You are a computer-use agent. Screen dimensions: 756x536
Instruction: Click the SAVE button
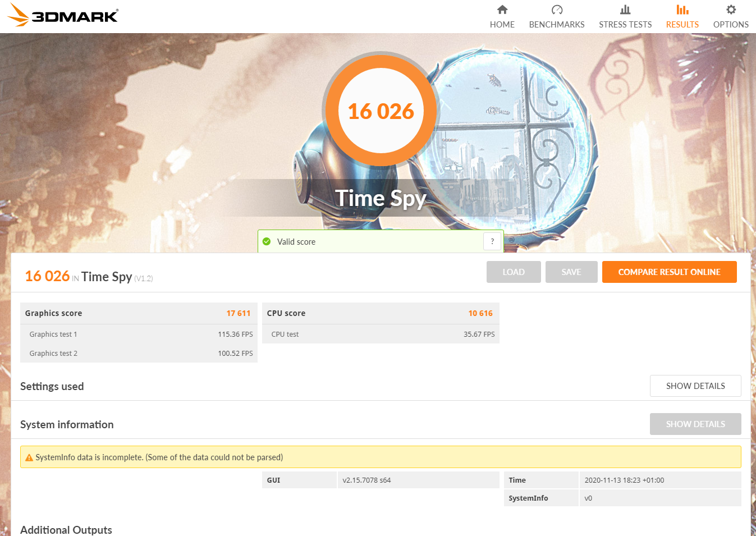[x=571, y=272]
